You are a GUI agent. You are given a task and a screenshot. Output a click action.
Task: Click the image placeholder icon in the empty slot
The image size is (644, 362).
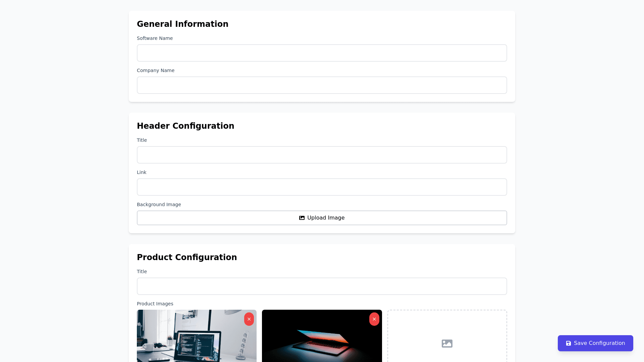(447, 344)
